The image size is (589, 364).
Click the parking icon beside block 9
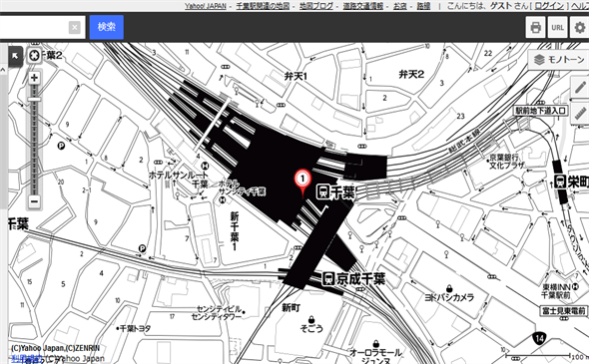[x=61, y=146]
